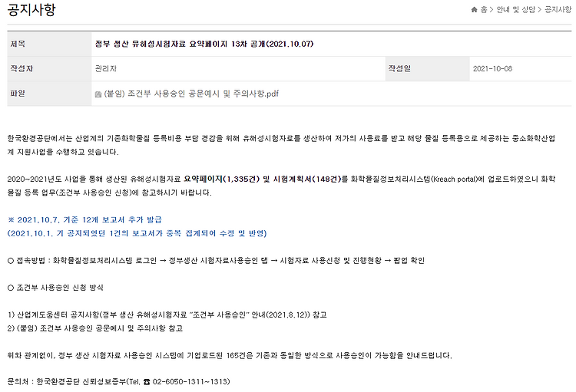Open 공지사항 breadcrumb link
This screenshot has height=392, width=576.
tap(558, 10)
